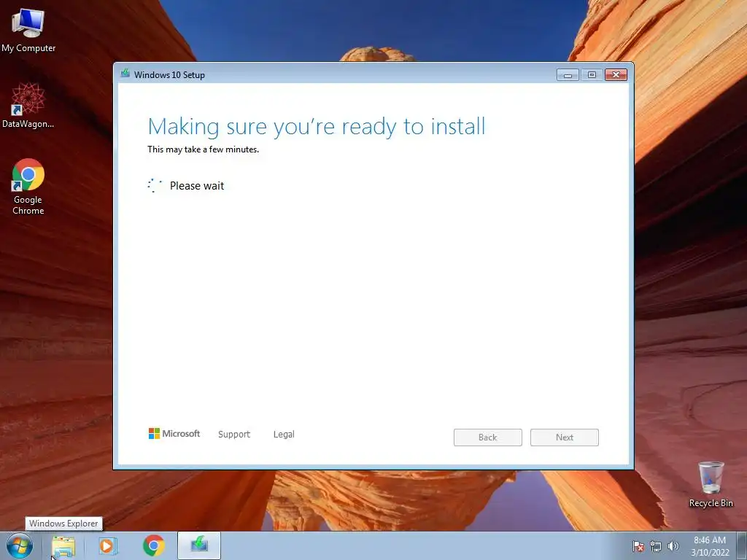This screenshot has height=560, width=747.
Task: Click the Show desktop strip beside the clock
Action: tap(742, 545)
